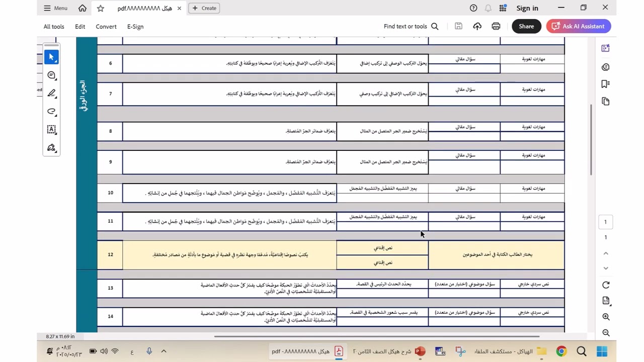
Task: Print the document
Action: (496, 26)
